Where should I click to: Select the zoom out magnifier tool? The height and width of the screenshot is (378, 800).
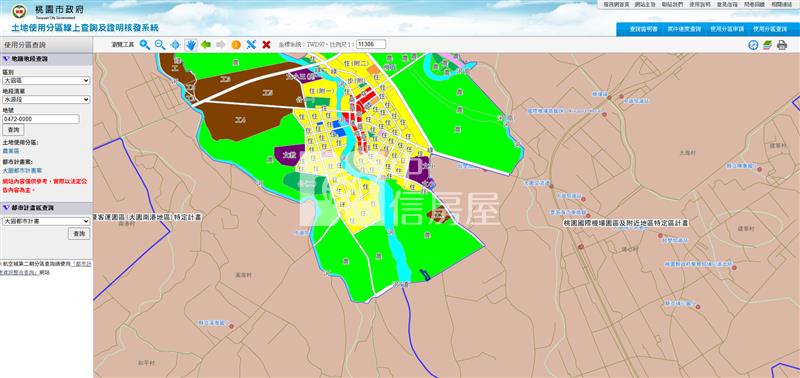160,44
